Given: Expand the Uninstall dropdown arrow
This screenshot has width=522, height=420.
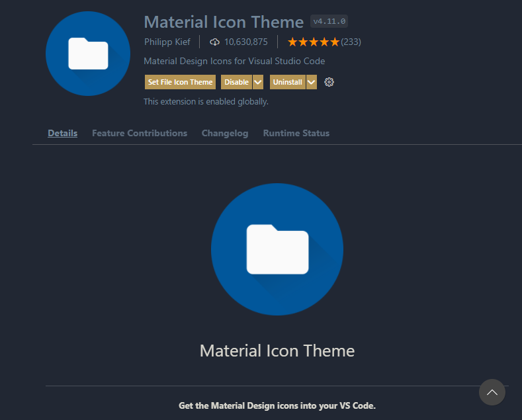Looking at the screenshot, I should pyautogui.click(x=311, y=82).
